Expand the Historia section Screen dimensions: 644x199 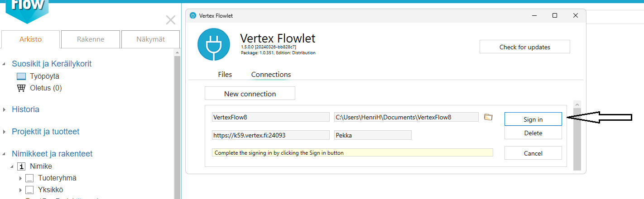(x=5, y=109)
